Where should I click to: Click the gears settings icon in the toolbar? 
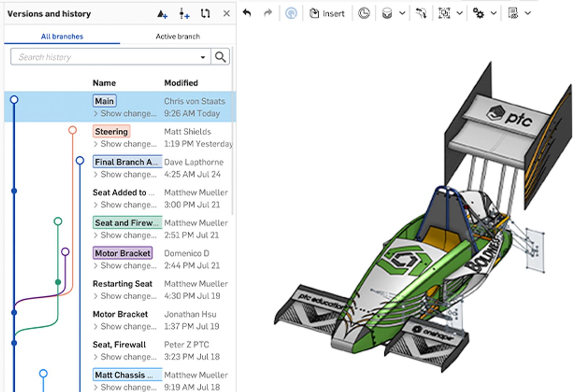[x=478, y=13]
